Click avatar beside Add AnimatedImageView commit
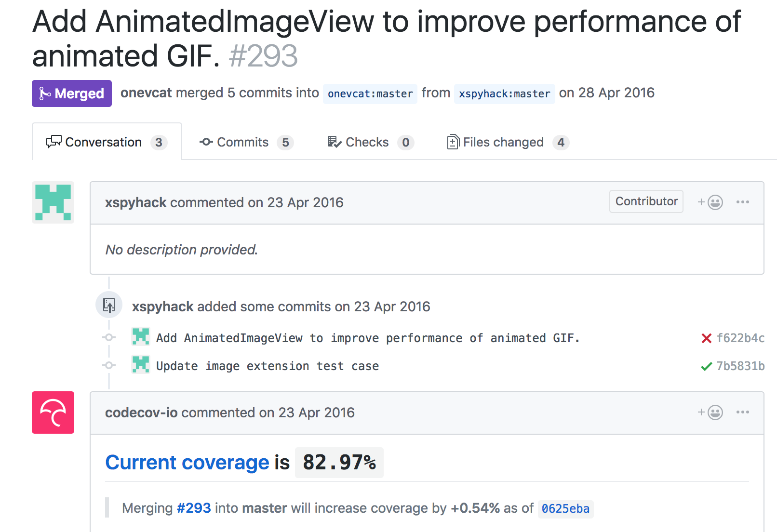 point(141,336)
